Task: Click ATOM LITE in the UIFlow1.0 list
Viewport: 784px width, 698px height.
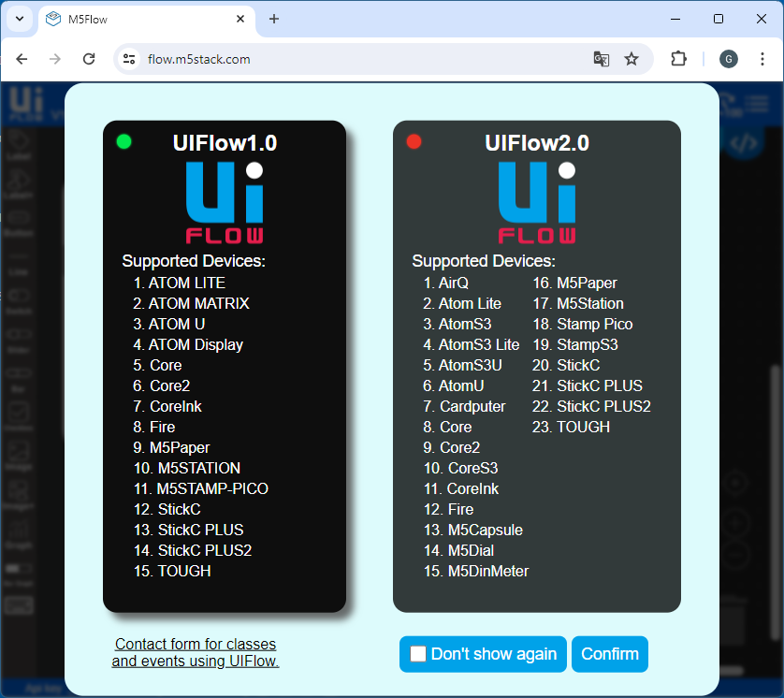Action: [x=187, y=283]
